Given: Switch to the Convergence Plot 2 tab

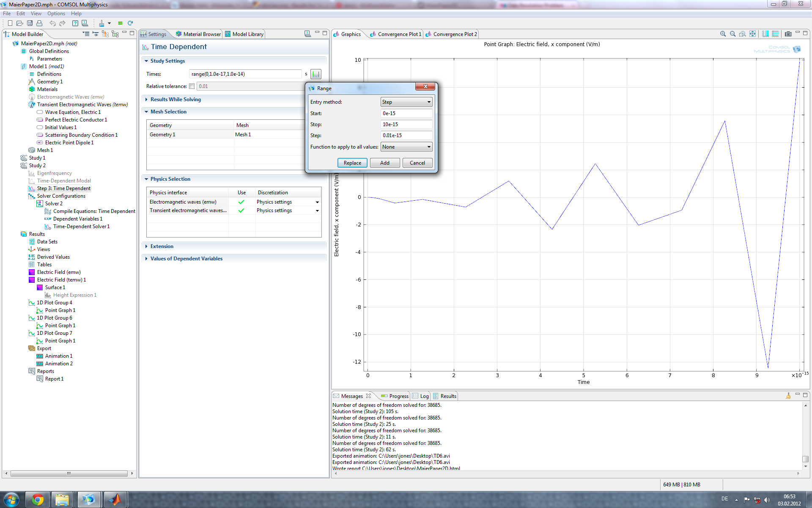Looking at the screenshot, I should point(454,34).
